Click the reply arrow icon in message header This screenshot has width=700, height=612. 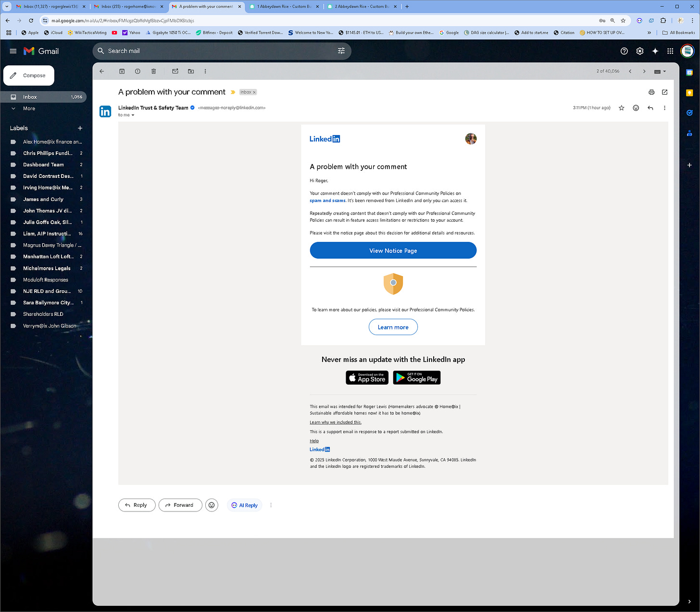click(x=650, y=108)
